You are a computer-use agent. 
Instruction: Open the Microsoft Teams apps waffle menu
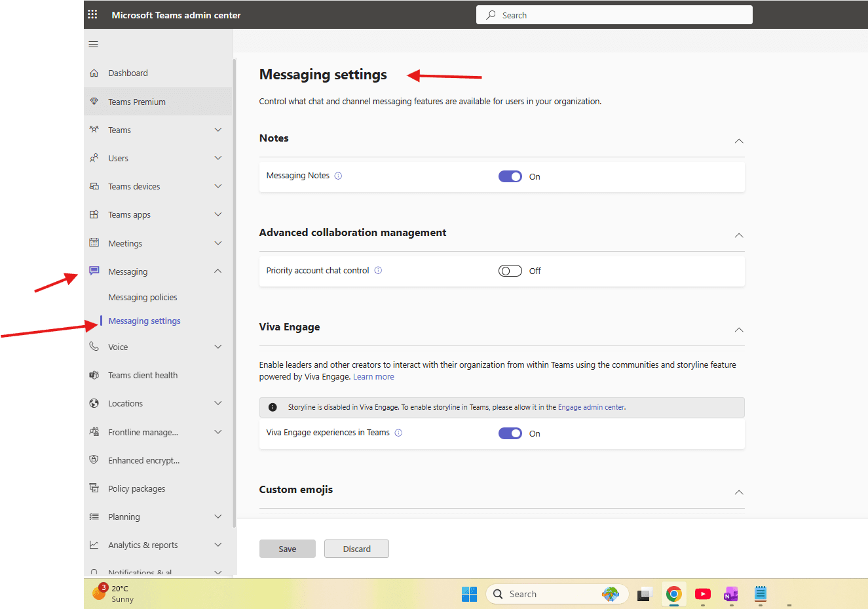[91, 14]
